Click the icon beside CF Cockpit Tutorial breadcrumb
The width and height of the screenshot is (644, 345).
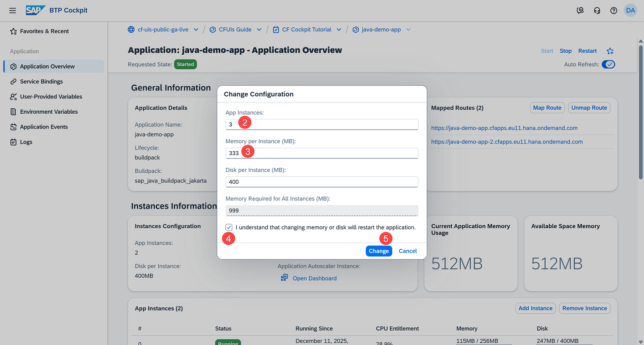276,30
